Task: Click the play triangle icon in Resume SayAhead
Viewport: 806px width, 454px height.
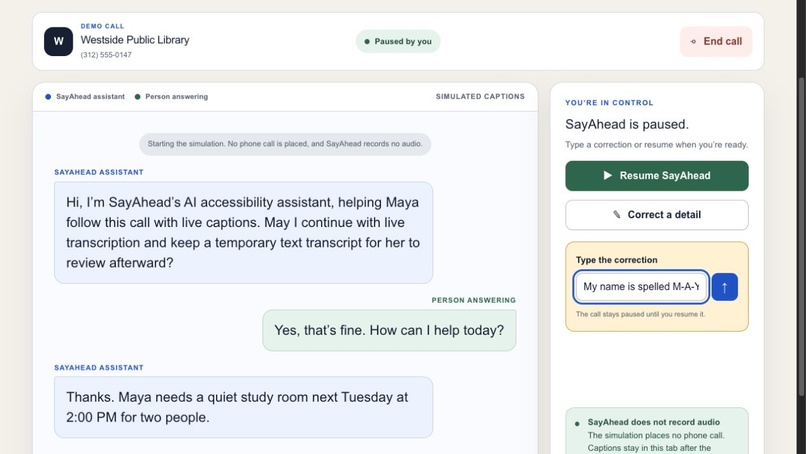Action: [x=608, y=175]
